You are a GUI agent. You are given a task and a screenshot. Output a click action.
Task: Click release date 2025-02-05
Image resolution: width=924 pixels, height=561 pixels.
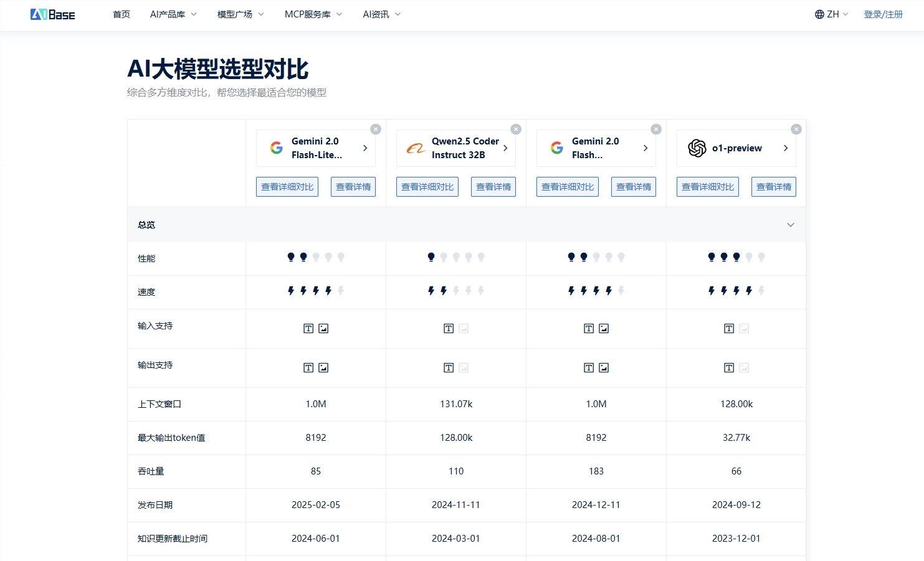click(316, 505)
